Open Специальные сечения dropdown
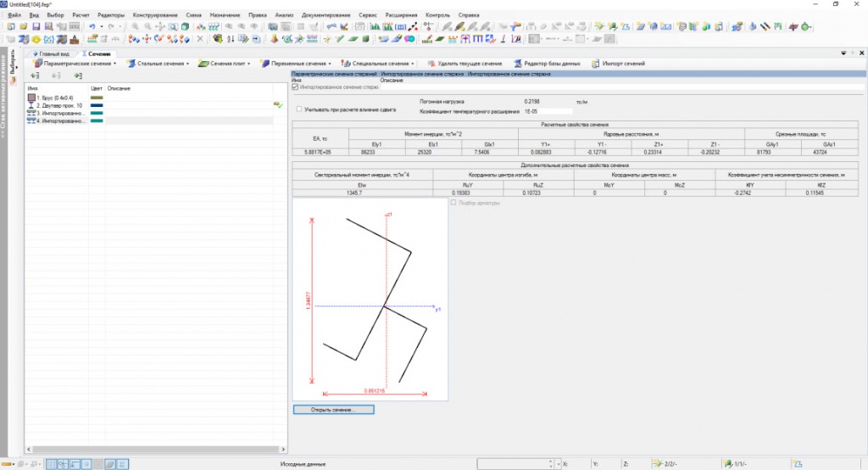Viewport: 868px width, 470px height. pos(378,63)
